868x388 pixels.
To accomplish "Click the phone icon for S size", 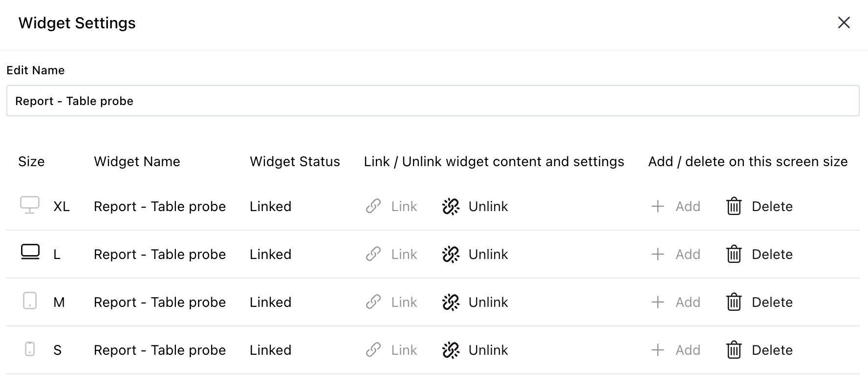I will tap(30, 349).
